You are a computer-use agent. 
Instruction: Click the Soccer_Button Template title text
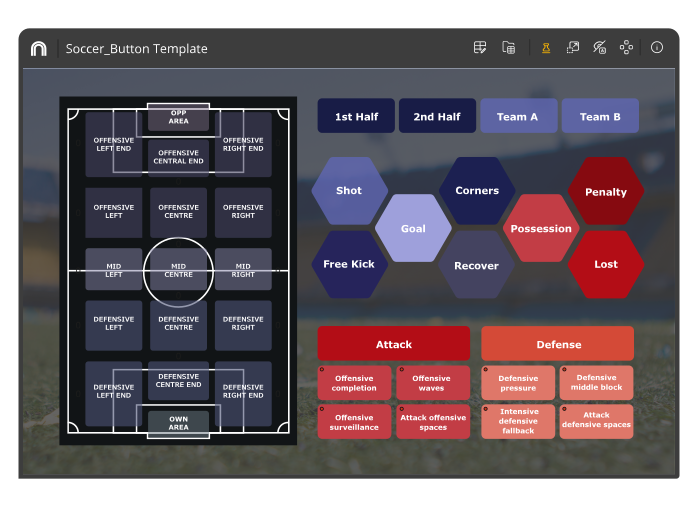pos(137,49)
